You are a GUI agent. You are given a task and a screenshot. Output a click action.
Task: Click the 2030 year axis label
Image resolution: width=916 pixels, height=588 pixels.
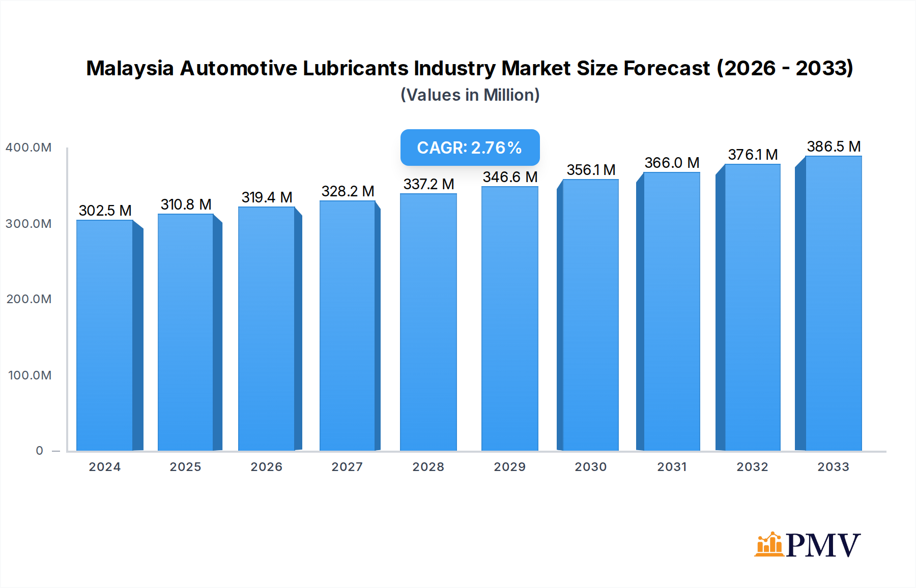pos(591,466)
